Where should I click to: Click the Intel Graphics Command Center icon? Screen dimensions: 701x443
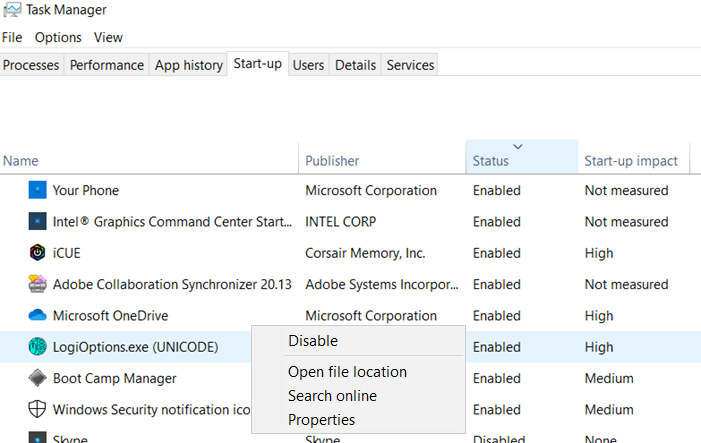[x=38, y=222]
